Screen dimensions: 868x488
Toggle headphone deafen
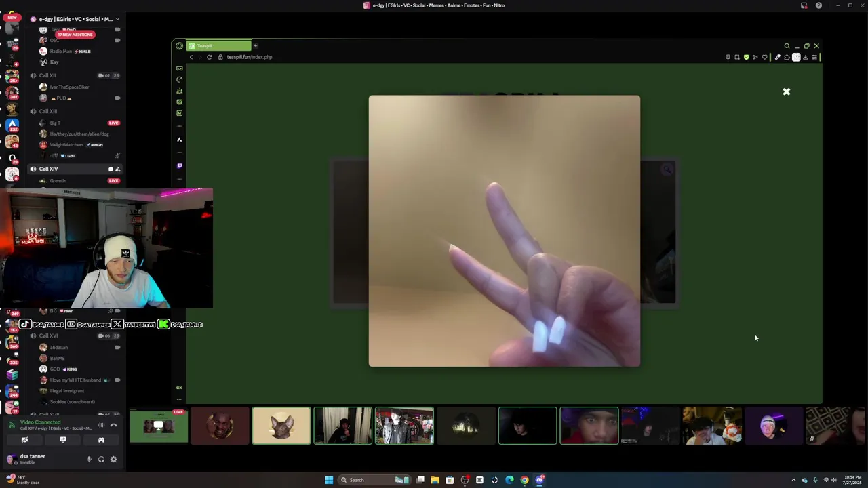point(101,459)
